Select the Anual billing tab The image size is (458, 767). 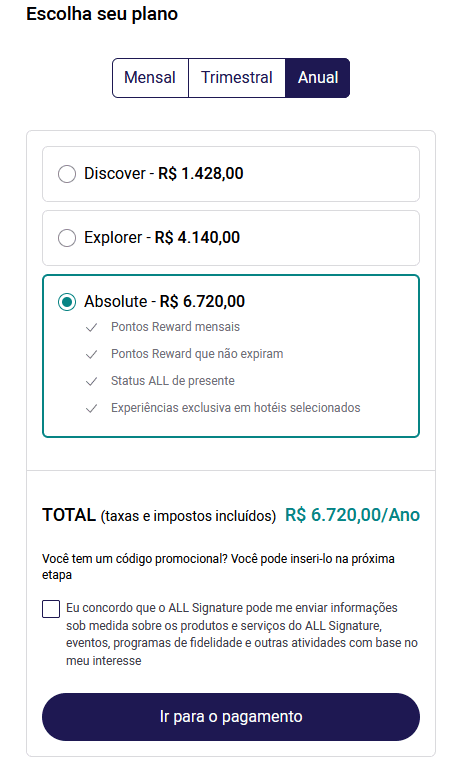click(x=318, y=78)
